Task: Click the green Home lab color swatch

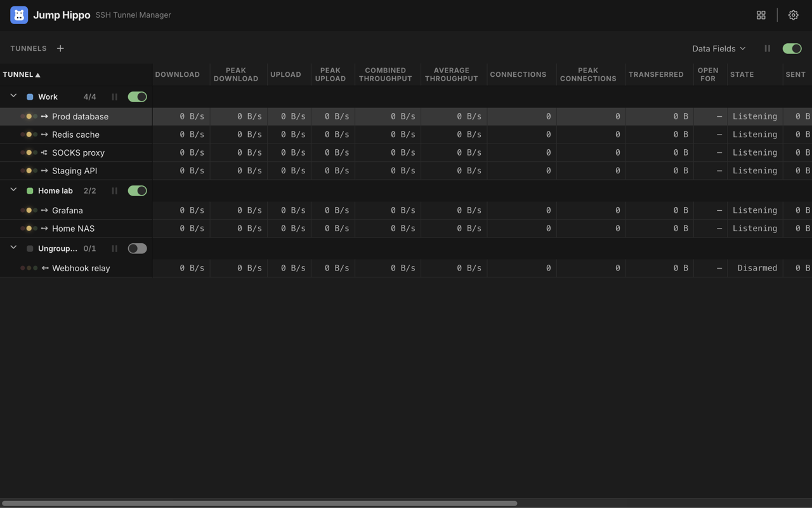Action: tap(30, 190)
